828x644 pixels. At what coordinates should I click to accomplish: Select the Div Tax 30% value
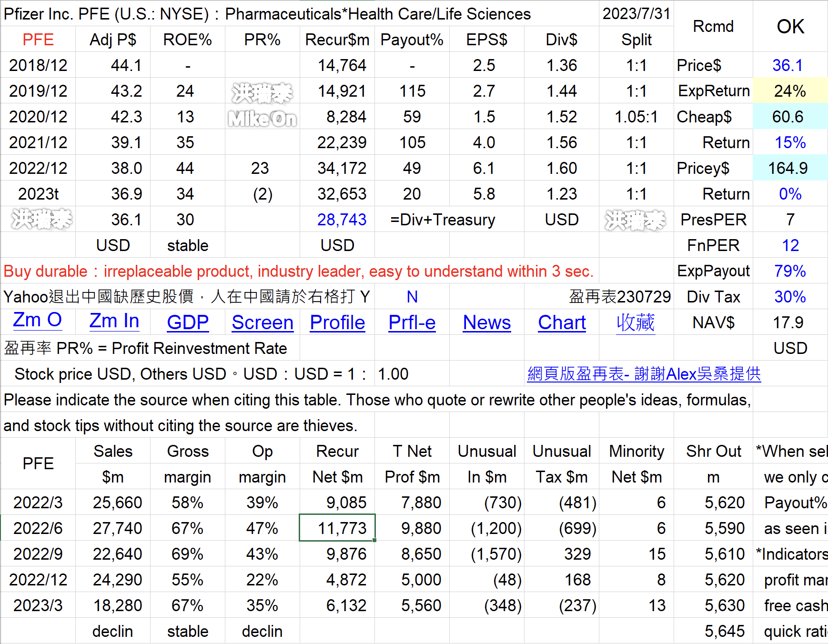[790, 297]
